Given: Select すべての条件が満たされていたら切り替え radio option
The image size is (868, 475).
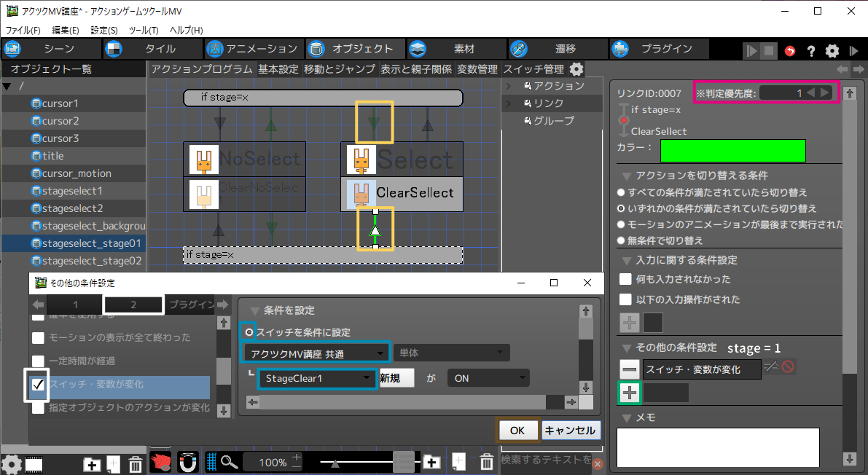Looking at the screenshot, I should tap(621, 192).
